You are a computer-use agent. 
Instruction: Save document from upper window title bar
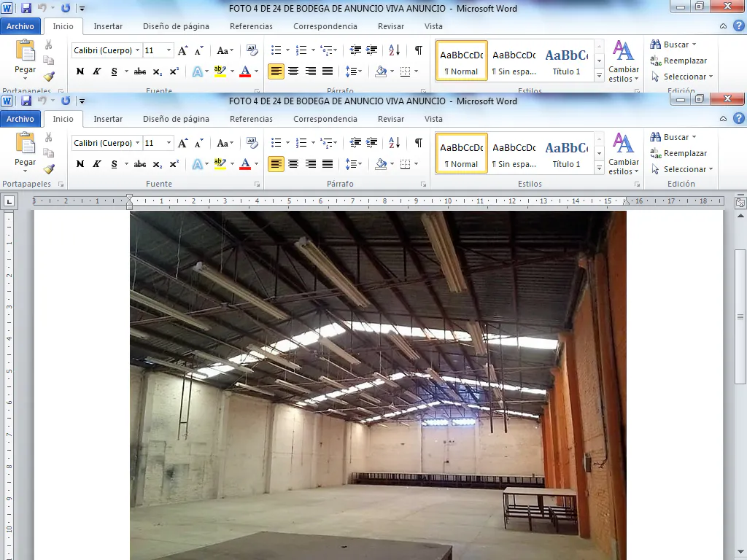coord(26,8)
